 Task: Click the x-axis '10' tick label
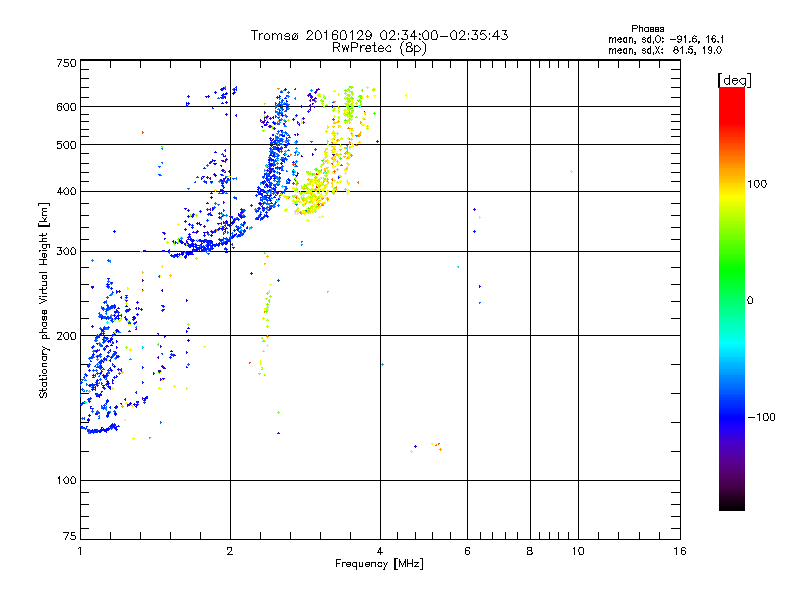point(578,551)
